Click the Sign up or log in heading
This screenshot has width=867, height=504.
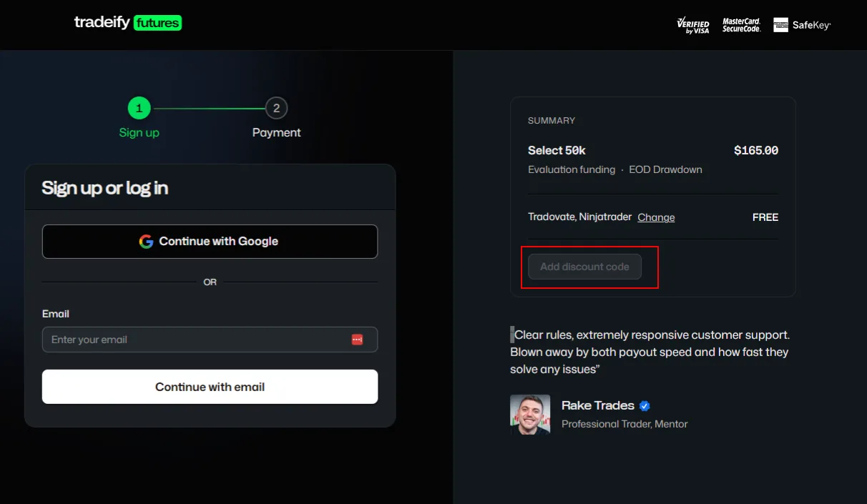pyautogui.click(x=105, y=188)
